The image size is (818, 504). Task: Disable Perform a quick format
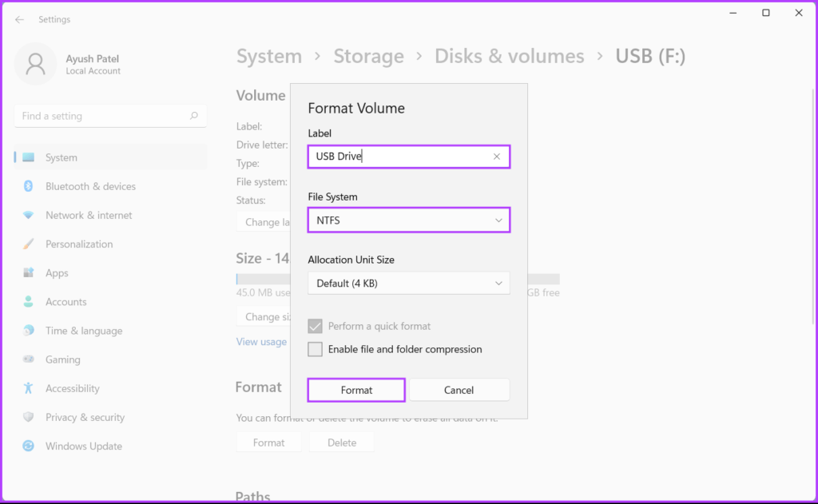(315, 326)
